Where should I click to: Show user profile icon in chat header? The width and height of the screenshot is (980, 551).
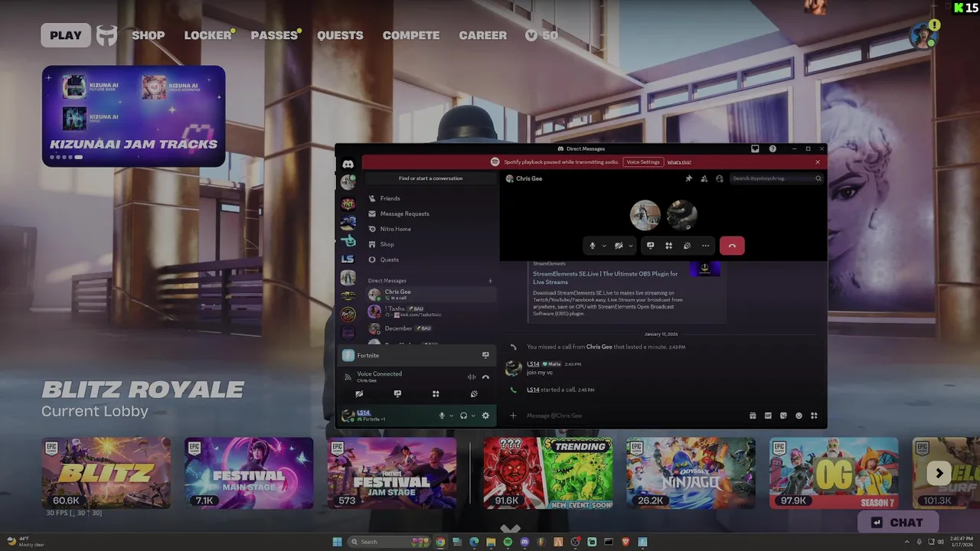click(719, 178)
